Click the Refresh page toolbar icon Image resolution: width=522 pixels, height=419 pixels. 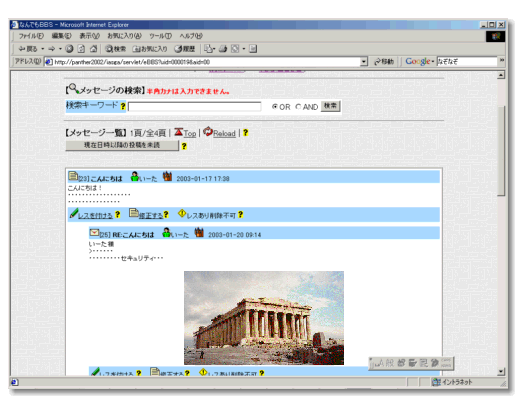[81, 49]
